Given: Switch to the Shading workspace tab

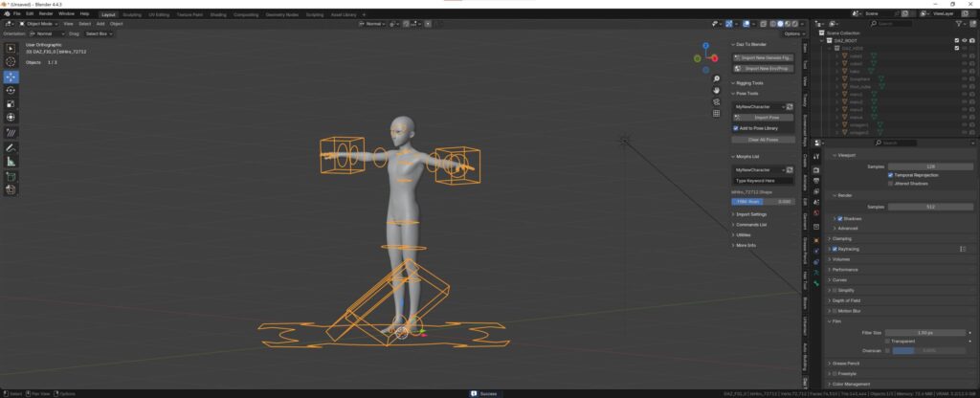Looking at the screenshot, I should click(218, 14).
